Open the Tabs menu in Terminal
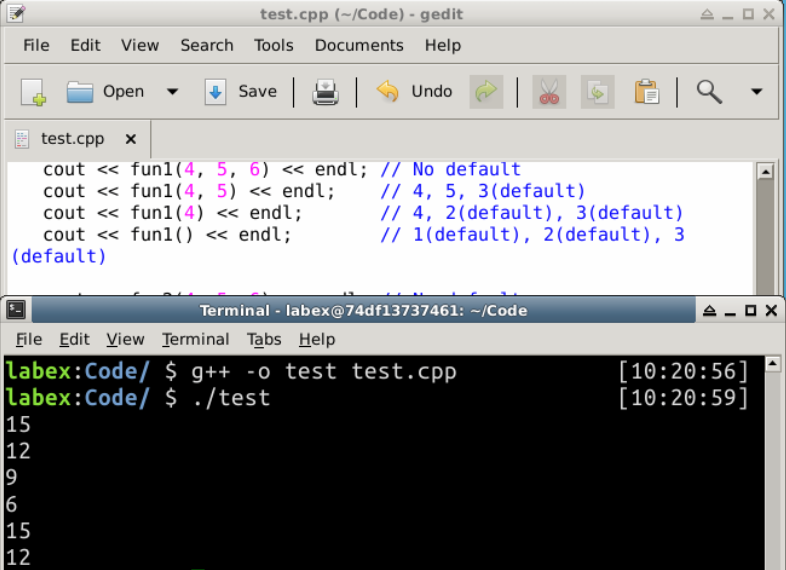The image size is (786, 570). [x=264, y=339]
